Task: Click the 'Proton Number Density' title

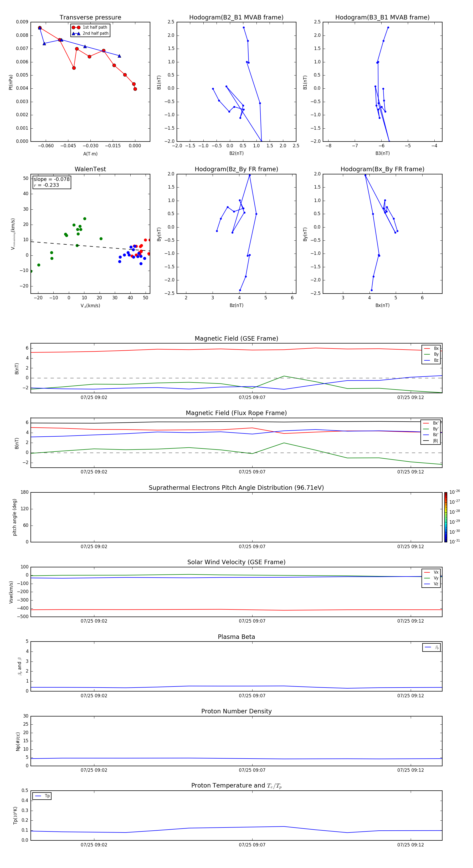Action: 236,711
